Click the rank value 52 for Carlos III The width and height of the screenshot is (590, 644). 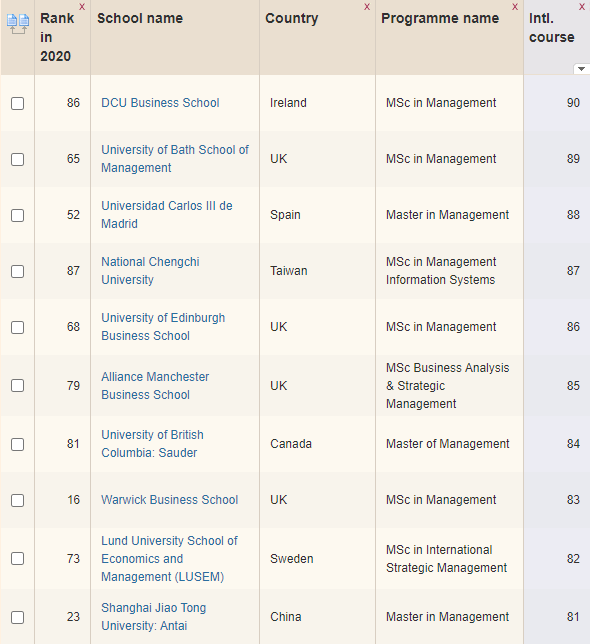[x=73, y=214]
